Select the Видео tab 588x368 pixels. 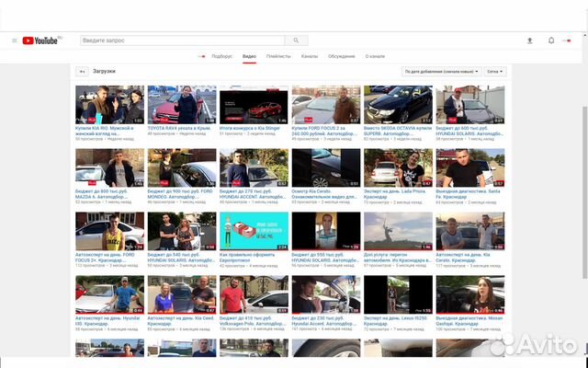(249, 56)
